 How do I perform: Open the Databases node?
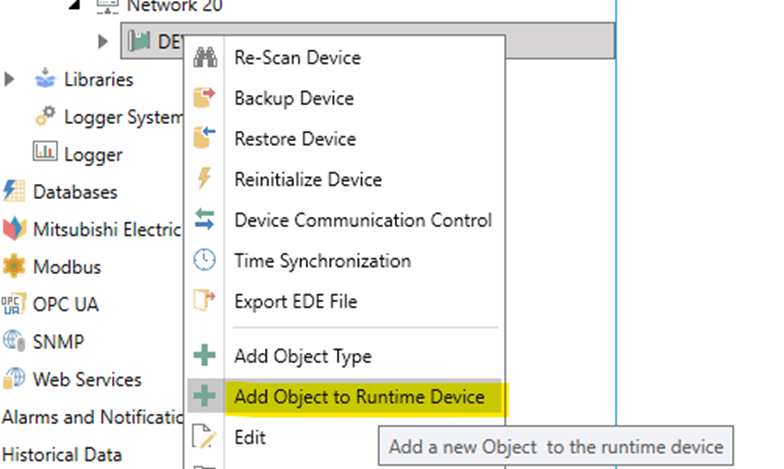click(74, 192)
